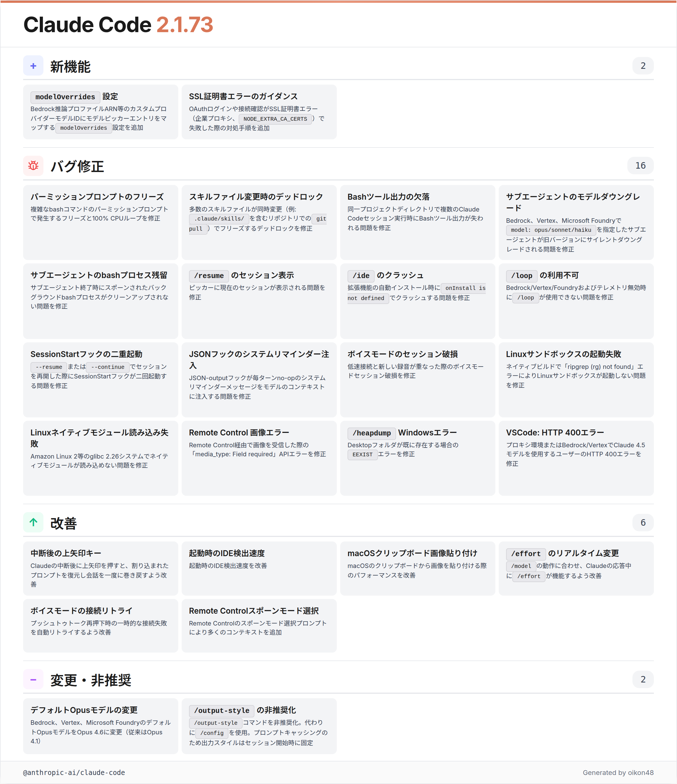Click the 改善 section heading
The height and width of the screenshot is (784, 677).
(x=63, y=523)
